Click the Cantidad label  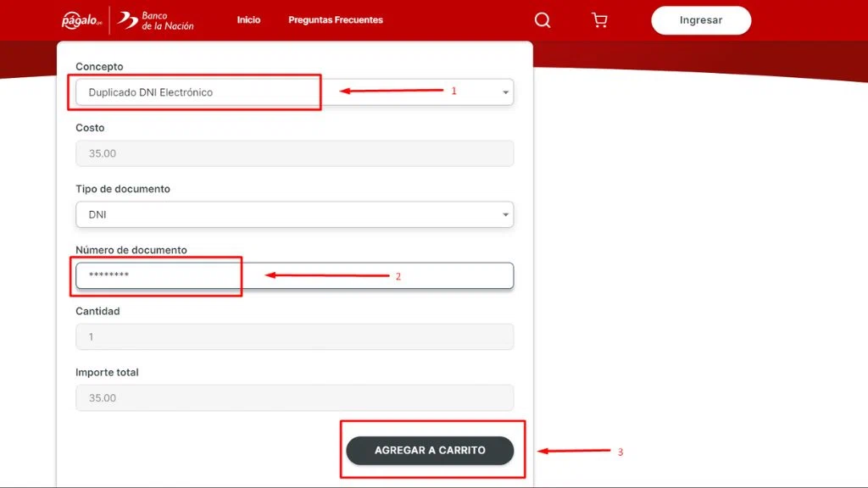[x=98, y=311]
